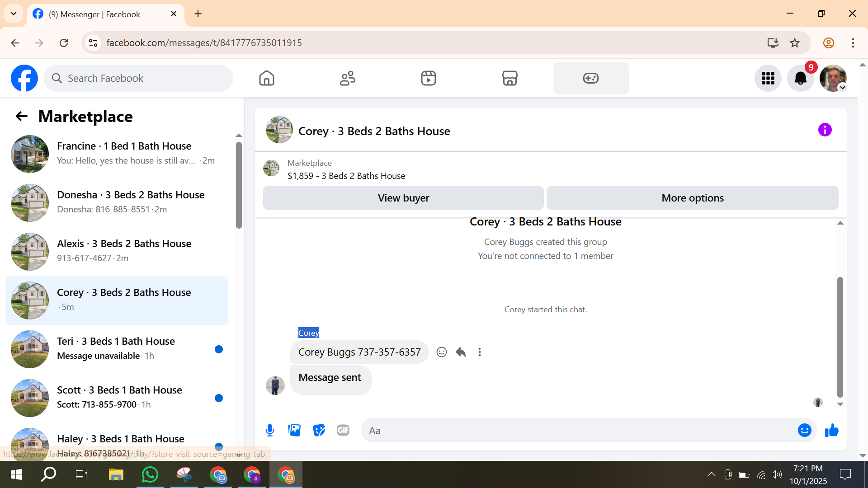
Task: Click the View buyer button
Action: (403, 198)
